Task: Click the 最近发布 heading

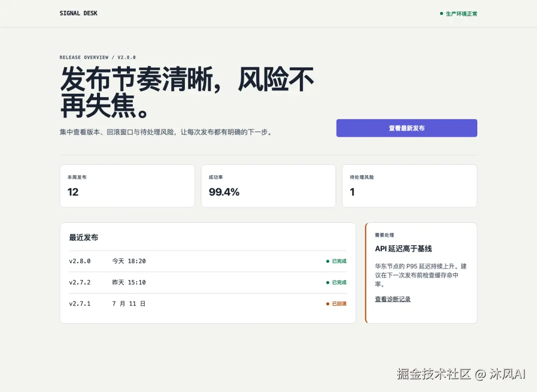Action: point(84,237)
